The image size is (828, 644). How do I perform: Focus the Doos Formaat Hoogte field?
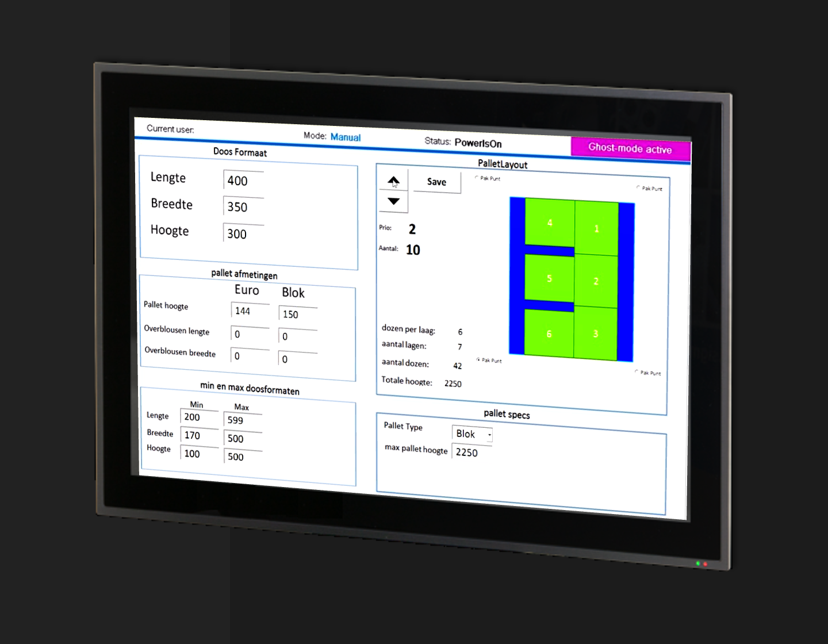pyautogui.click(x=243, y=233)
